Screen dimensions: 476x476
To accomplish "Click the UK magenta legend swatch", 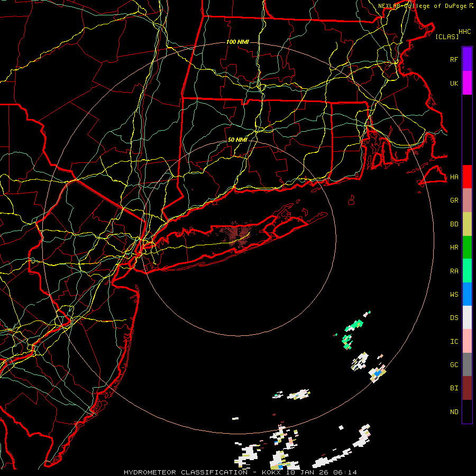I will (x=467, y=83).
